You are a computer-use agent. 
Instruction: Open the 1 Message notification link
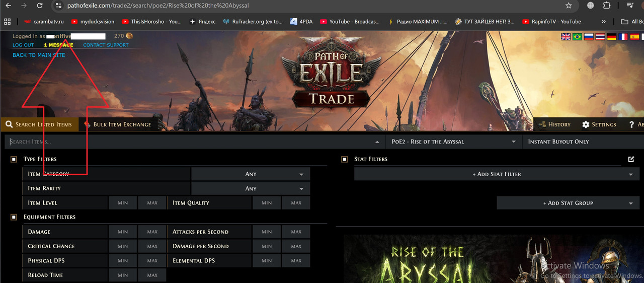coord(58,45)
